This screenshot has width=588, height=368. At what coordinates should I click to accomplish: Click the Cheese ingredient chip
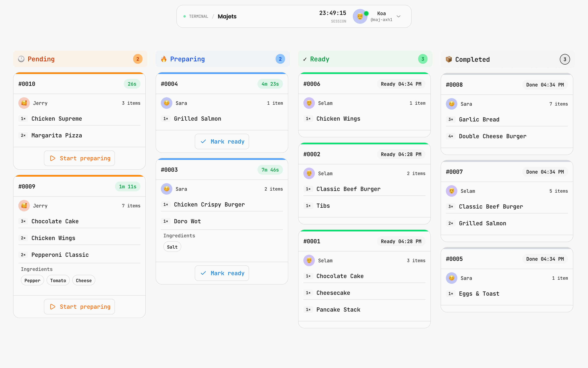[84, 280]
